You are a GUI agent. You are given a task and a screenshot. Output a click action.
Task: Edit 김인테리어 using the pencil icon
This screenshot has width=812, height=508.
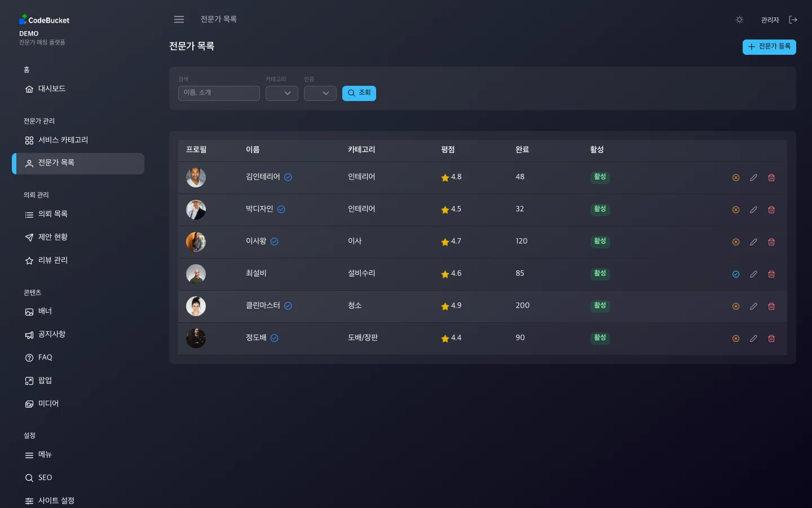click(x=753, y=177)
